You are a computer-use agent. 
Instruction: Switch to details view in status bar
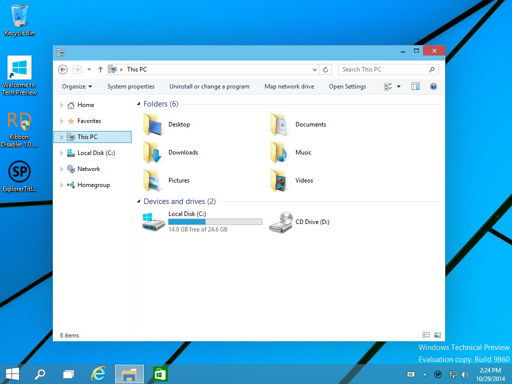(426, 335)
